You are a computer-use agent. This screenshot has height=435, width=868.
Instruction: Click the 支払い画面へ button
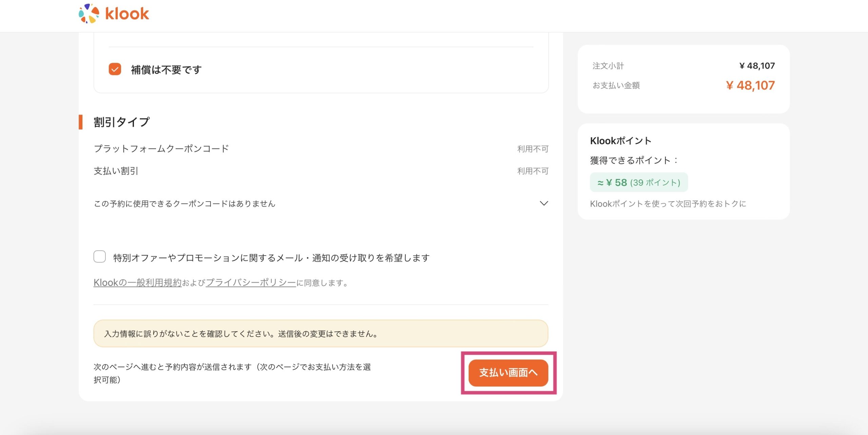508,373
